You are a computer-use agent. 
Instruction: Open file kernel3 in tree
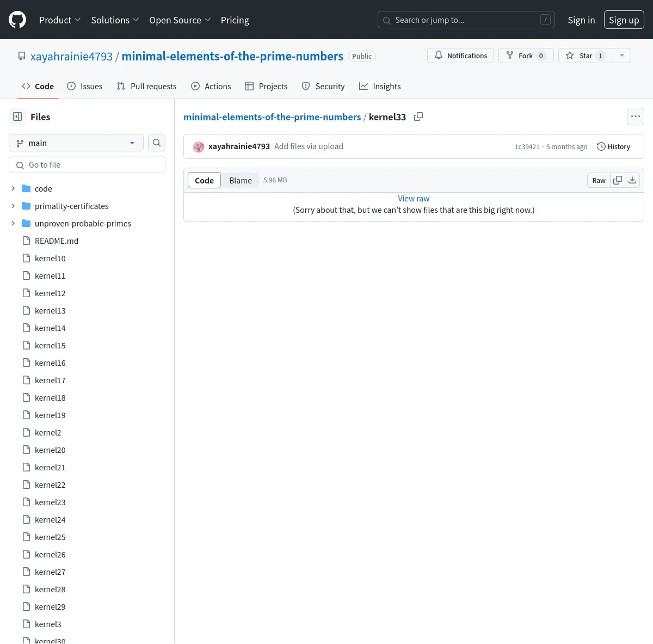tap(48, 624)
